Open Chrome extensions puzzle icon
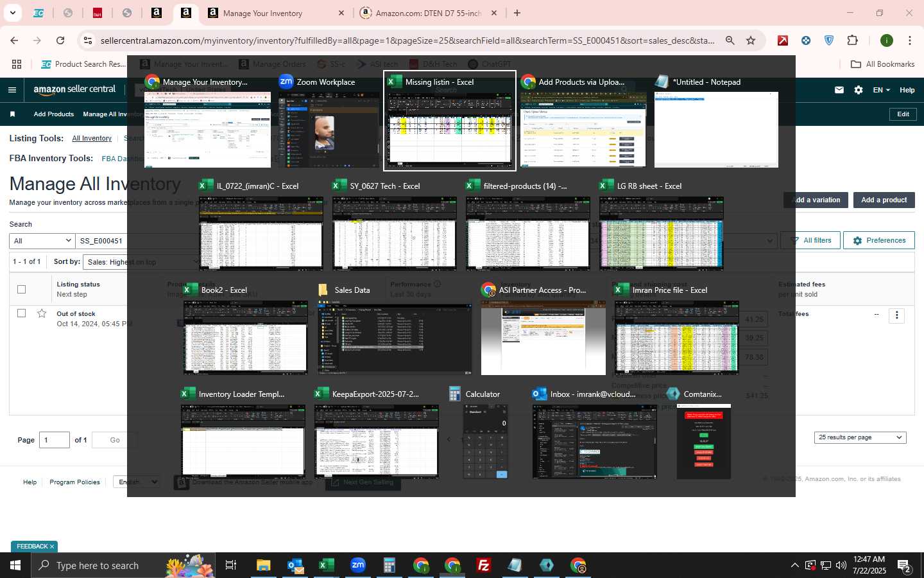Viewport: 924px width, 578px height. point(852,40)
